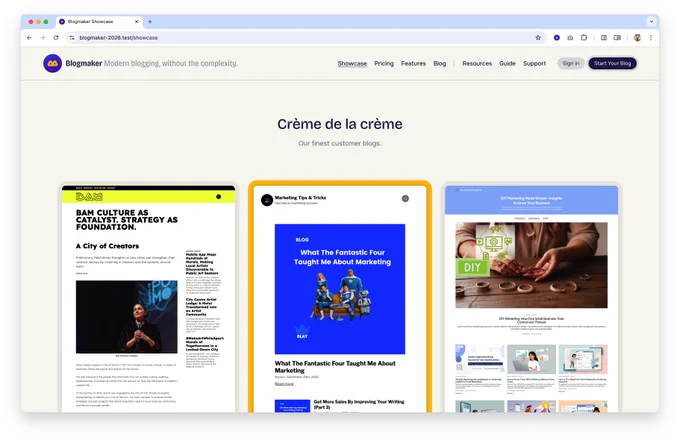680x440 pixels.
Task: Reload the page with the refresh icon
Action: click(56, 38)
